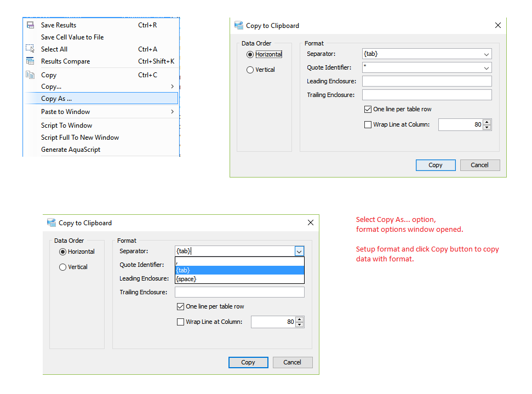Choose the plain Copy Ctrl+C menu entry

101,75
